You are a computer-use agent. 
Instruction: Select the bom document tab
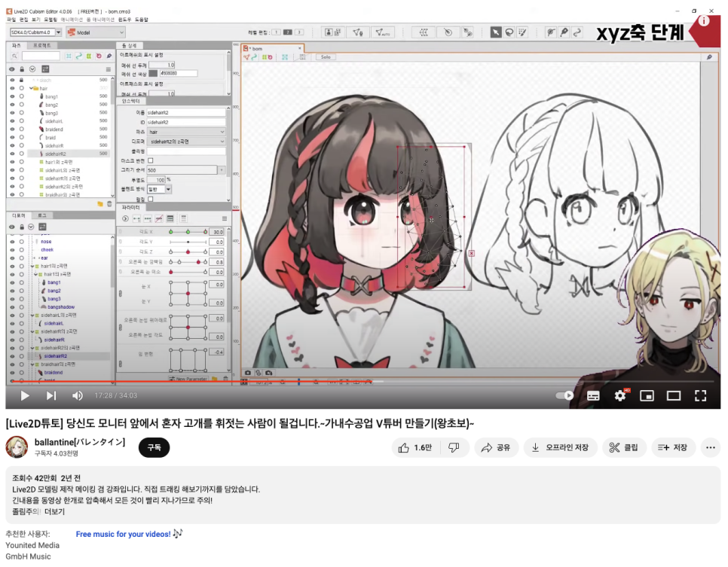click(x=271, y=48)
